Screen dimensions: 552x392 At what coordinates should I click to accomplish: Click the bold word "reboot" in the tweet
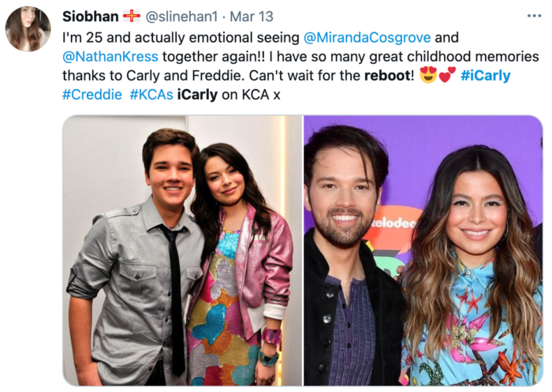pos(390,76)
